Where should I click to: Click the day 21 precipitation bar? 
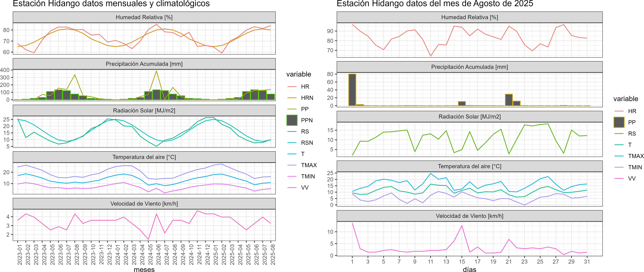509,100
